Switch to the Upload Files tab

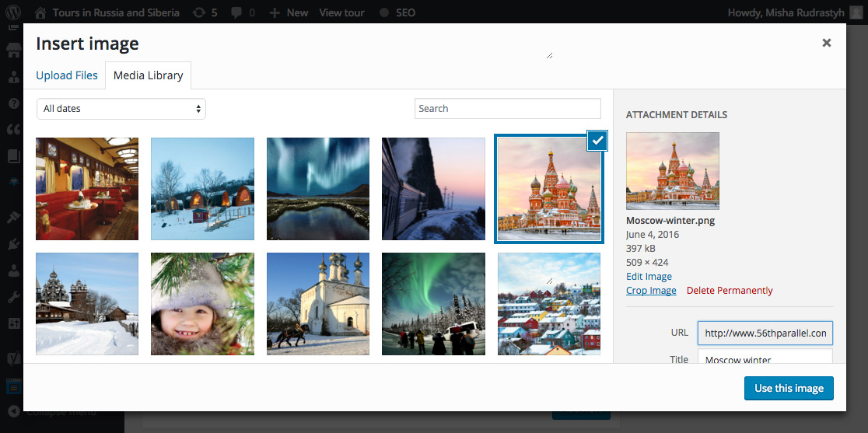coord(66,75)
